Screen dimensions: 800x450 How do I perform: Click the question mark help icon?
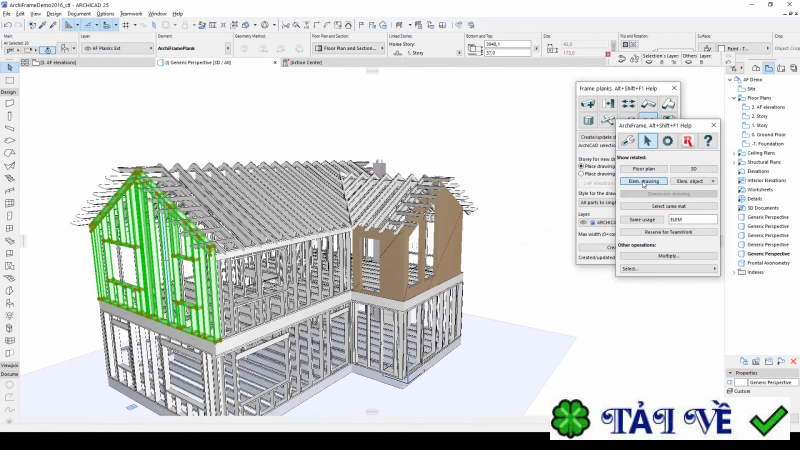[x=707, y=141]
